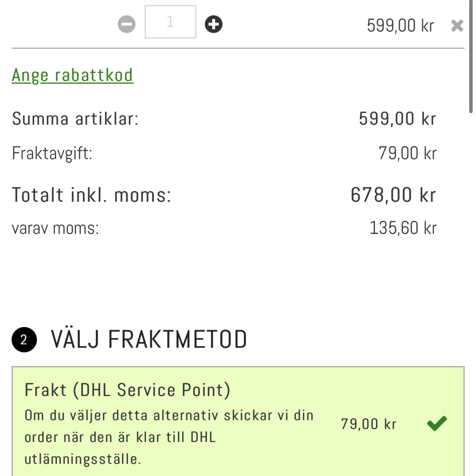Image resolution: width=476 pixels, height=476 pixels.
Task: Click the 79,00 kr price inside DHL option
Action: coord(369,424)
